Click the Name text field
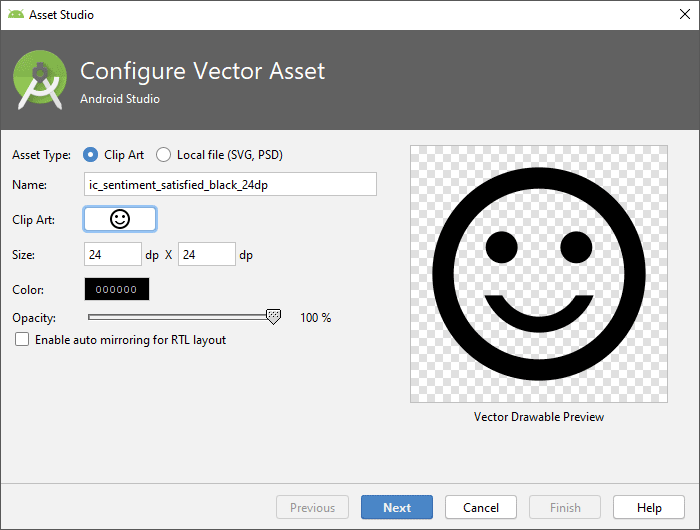The image size is (700, 530). click(230, 184)
